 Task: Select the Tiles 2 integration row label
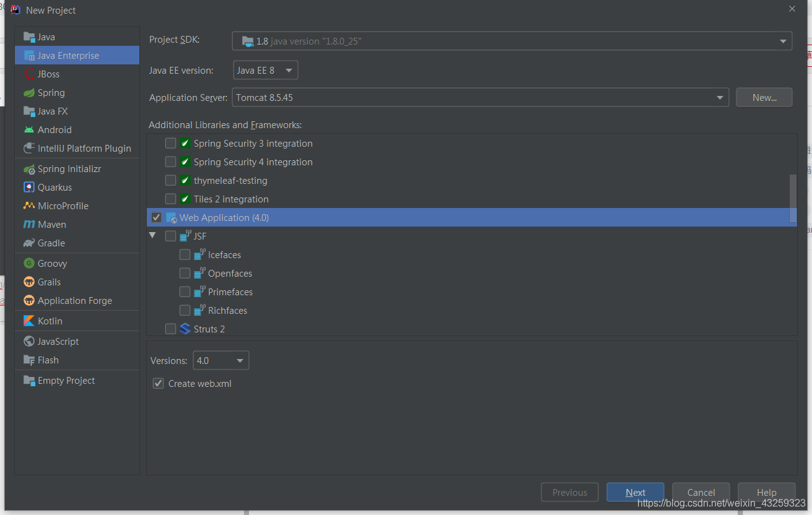click(x=231, y=199)
